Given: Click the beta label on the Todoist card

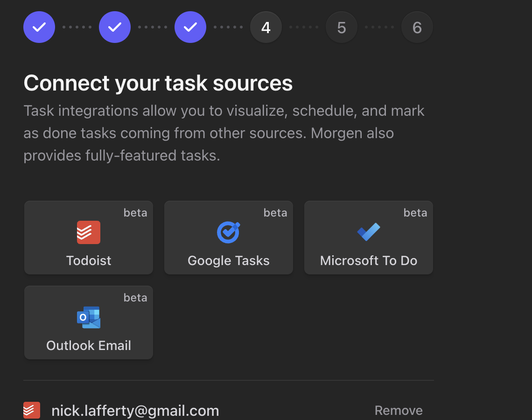Looking at the screenshot, I should click(135, 213).
